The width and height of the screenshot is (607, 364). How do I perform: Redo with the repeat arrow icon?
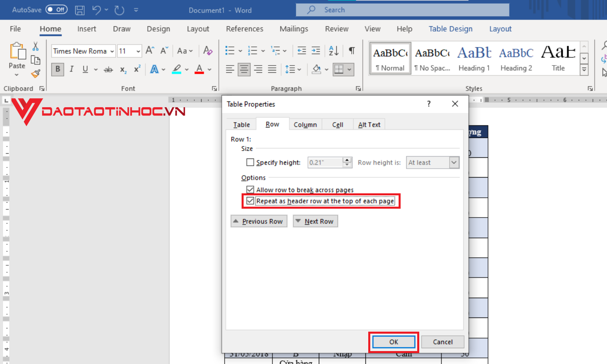coord(119,10)
